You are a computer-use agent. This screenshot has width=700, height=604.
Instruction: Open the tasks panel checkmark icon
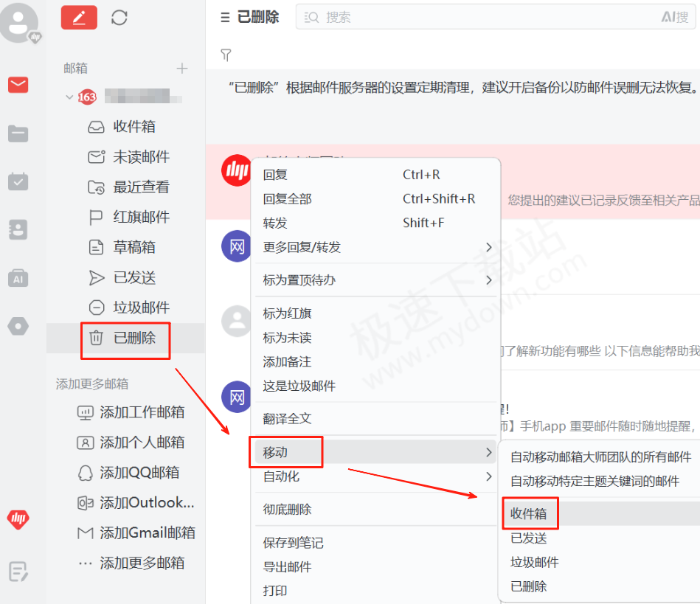(x=17, y=181)
